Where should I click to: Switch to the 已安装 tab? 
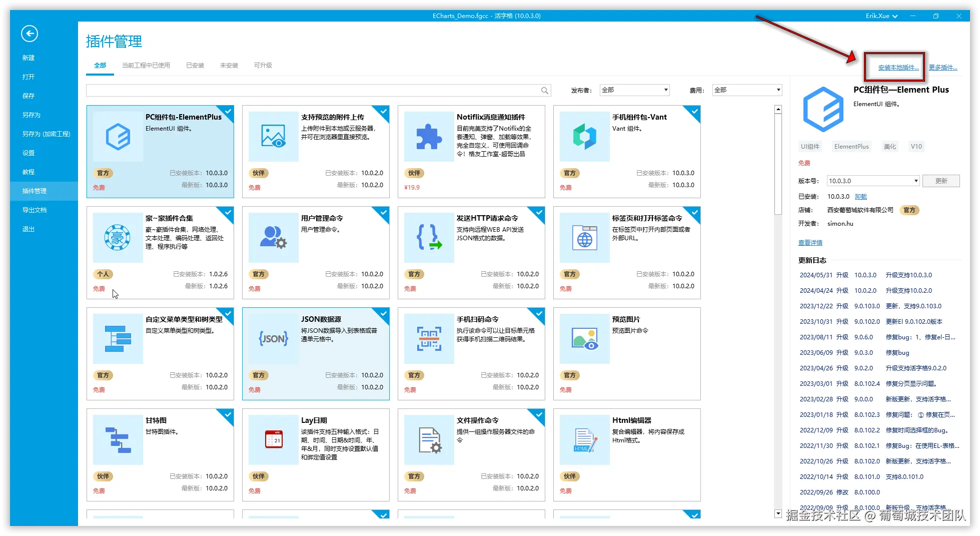[x=195, y=66]
